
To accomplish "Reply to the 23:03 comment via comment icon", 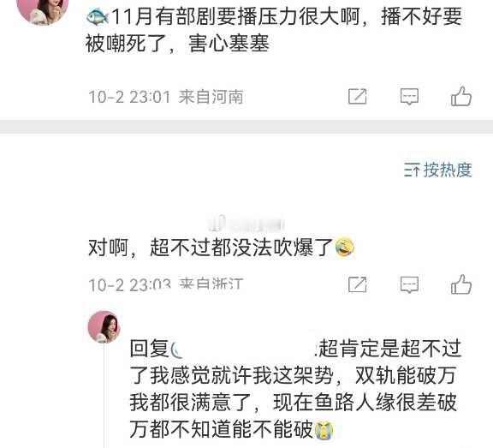I will pyautogui.click(x=409, y=284).
